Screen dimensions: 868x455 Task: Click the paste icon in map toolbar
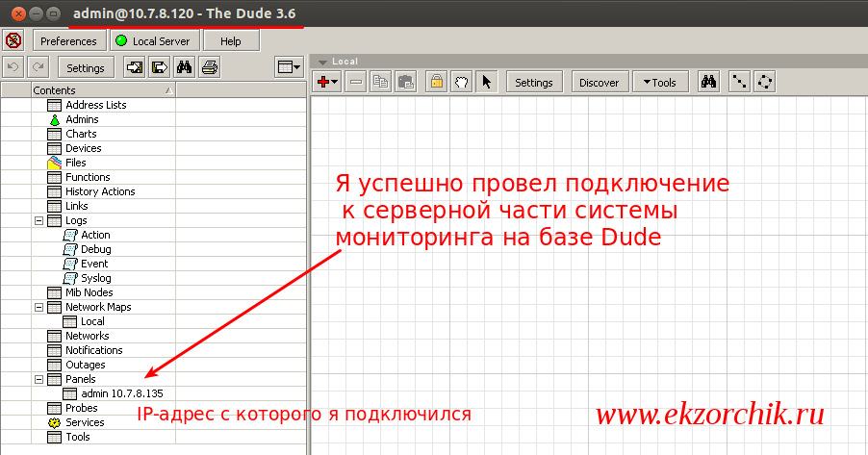[406, 82]
